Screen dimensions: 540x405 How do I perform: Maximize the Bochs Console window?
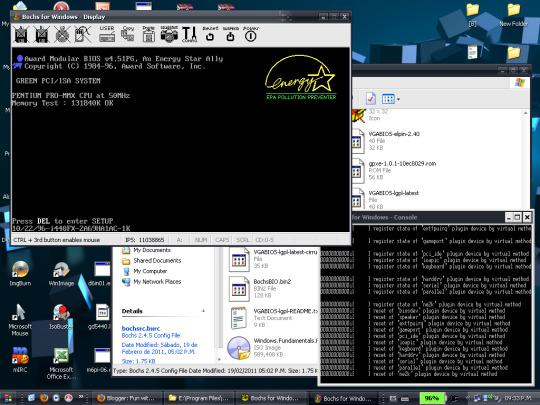tap(517, 217)
